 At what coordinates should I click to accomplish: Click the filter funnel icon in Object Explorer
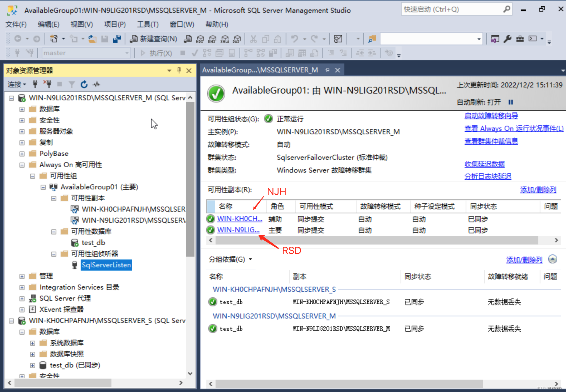pyautogui.click(x=72, y=84)
